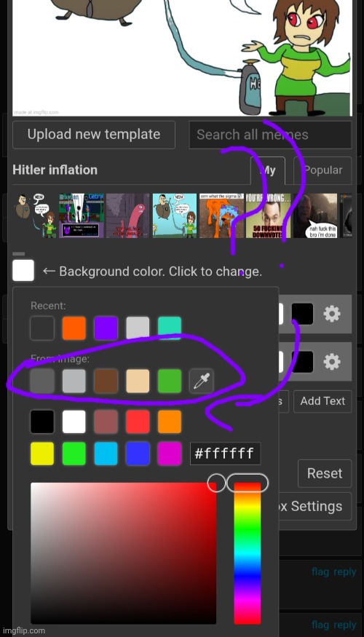
Task: Choose dark gray swatch in Recent row
Action: (42, 328)
